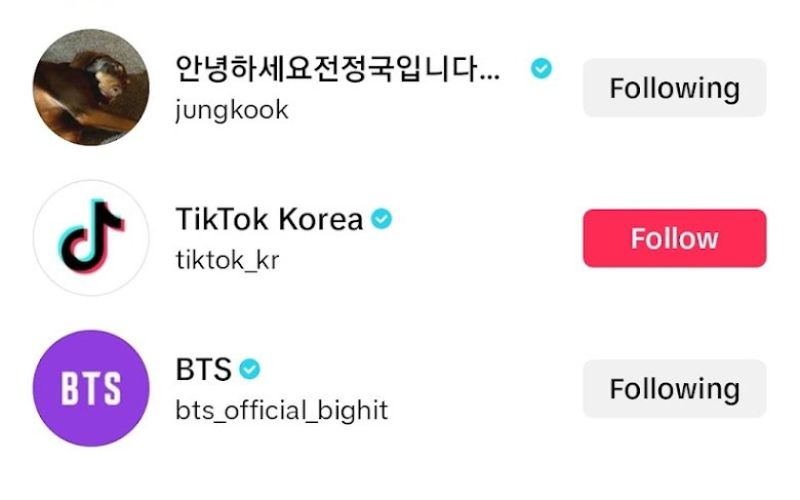Tap the TikTok Korea logo avatar

(x=91, y=238)
